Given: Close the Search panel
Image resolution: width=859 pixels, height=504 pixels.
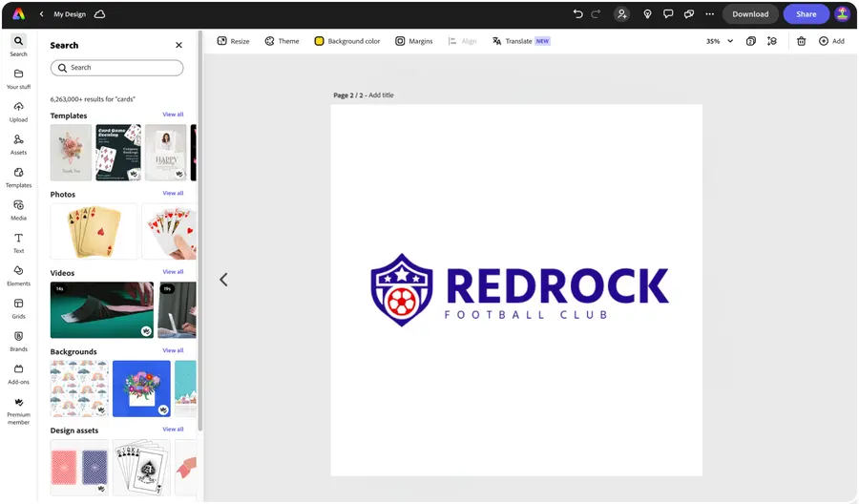Looking at the screenshot, I should (x=178, y=45).
